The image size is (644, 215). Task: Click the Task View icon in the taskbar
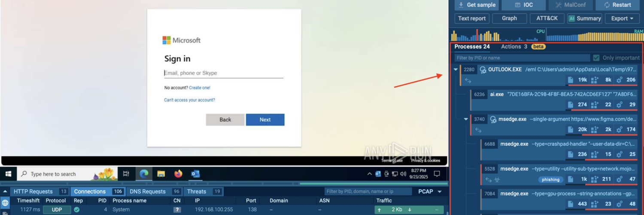pyautogui.click(x=126, y=174)
